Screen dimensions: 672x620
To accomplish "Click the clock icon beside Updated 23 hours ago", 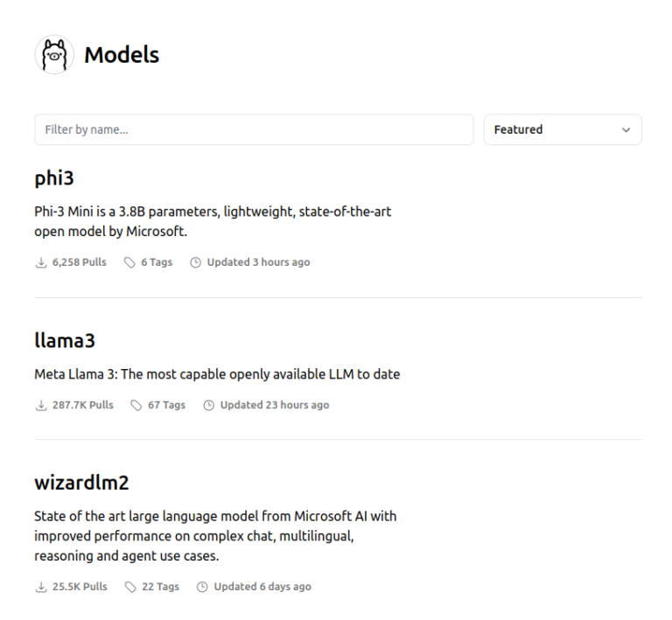I will click(209, 405).
